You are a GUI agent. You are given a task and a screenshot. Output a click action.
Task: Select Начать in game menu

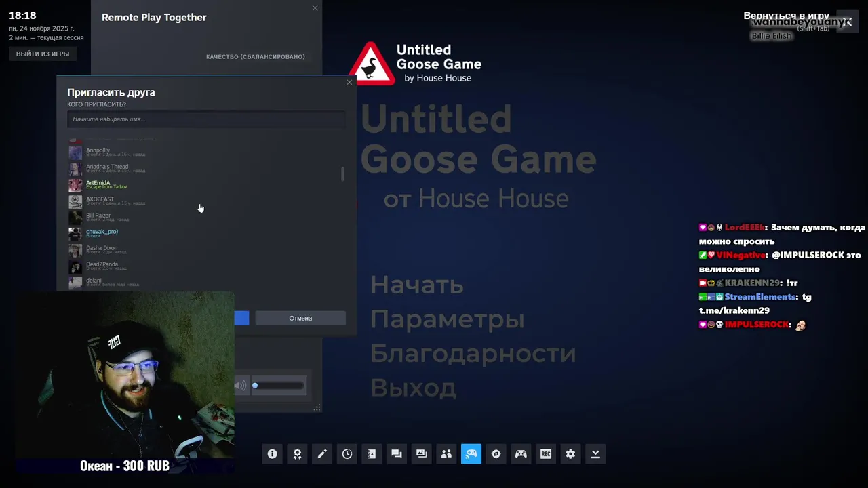tap(416, 285)
